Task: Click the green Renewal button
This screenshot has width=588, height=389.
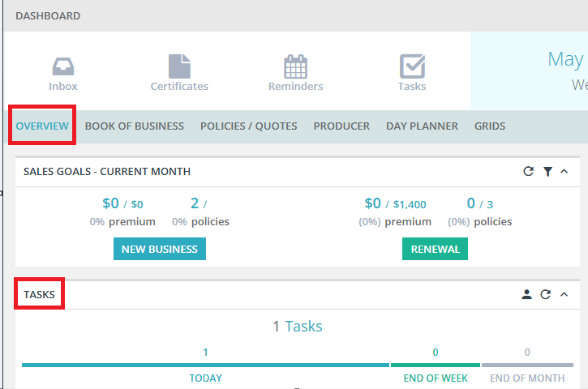Action: click(435, 249)
